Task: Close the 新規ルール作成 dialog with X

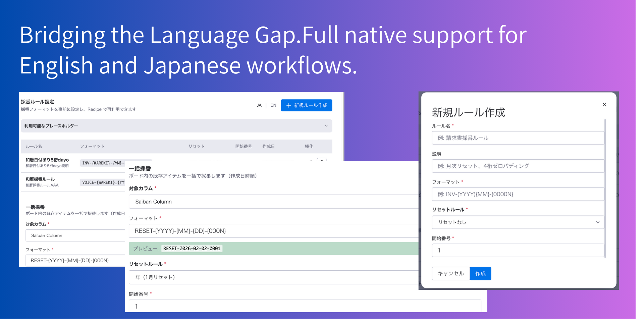Action: 604,105
